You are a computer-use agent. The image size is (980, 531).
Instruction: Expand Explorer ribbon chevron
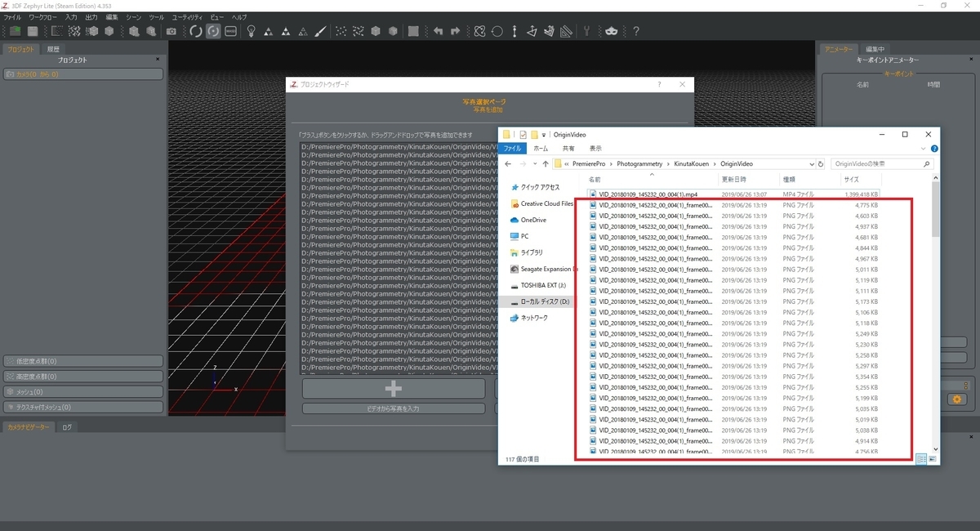pos(924,149)
